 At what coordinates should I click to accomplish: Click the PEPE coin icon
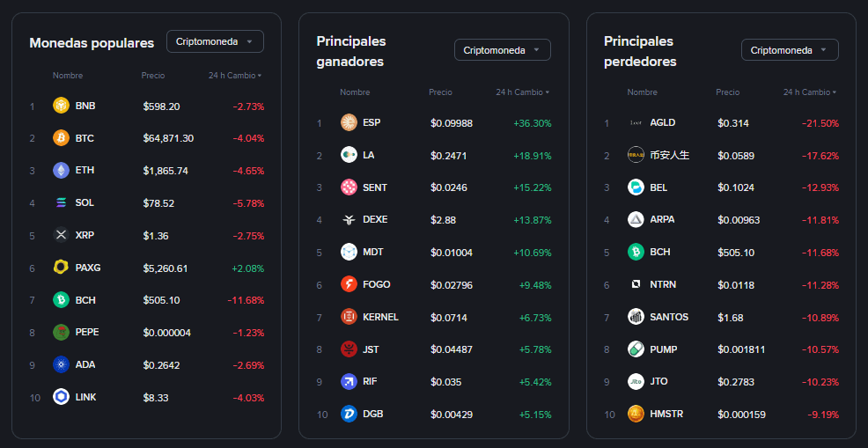coord(61,332)
